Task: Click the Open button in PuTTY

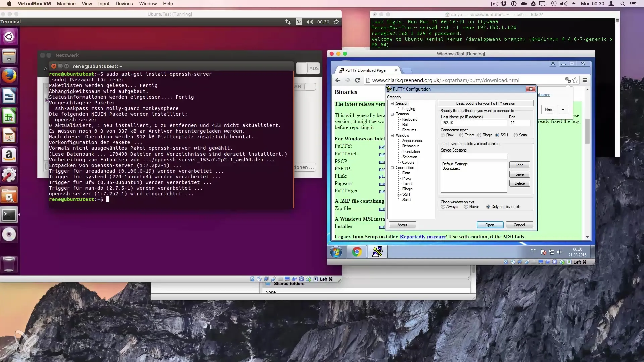Action: click(x=490, y=225)
